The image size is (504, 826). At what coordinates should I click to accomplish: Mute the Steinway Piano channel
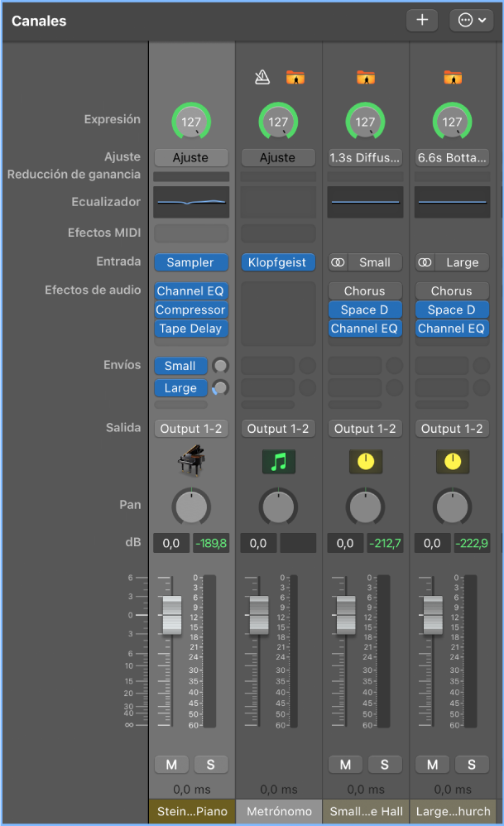click(171, 764)
